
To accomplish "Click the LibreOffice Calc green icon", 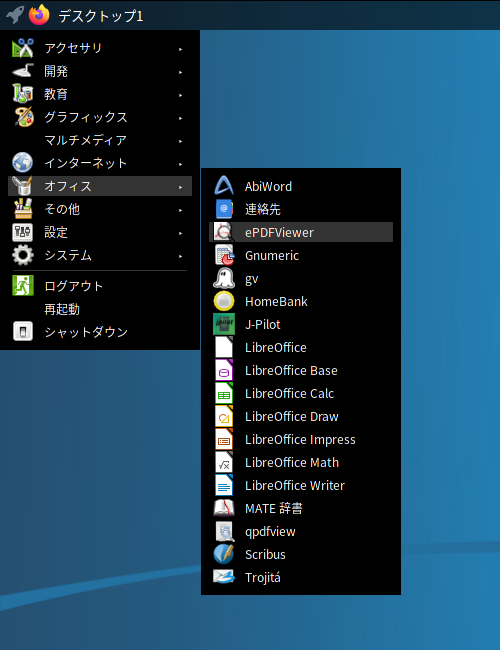I will [x=224, y=393].
